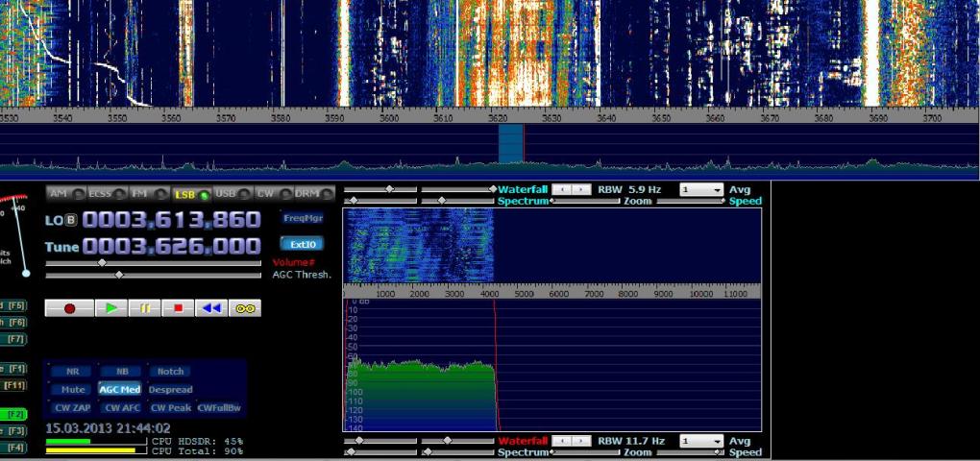Stop playback using the red square icon
The width and height of the screenshot is (980, 461).
click(178, 308)
